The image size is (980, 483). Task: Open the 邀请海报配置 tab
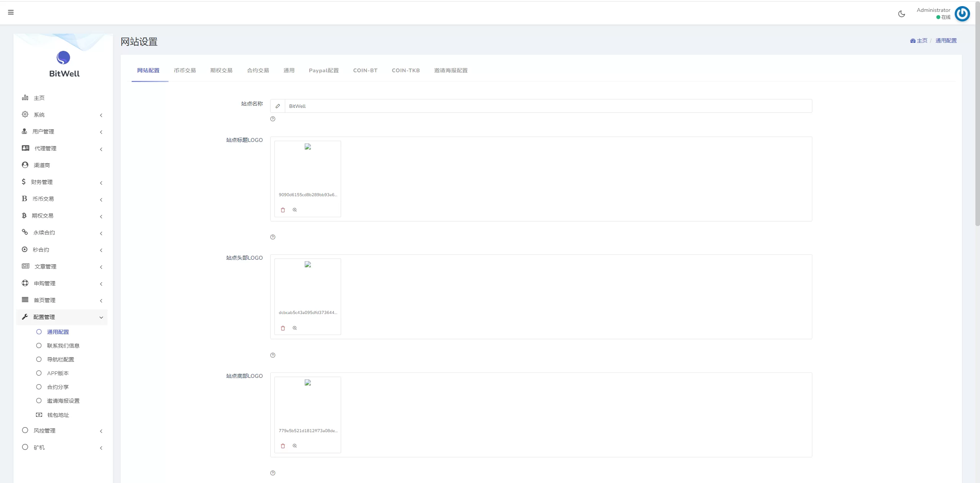(x=451, y=70)
